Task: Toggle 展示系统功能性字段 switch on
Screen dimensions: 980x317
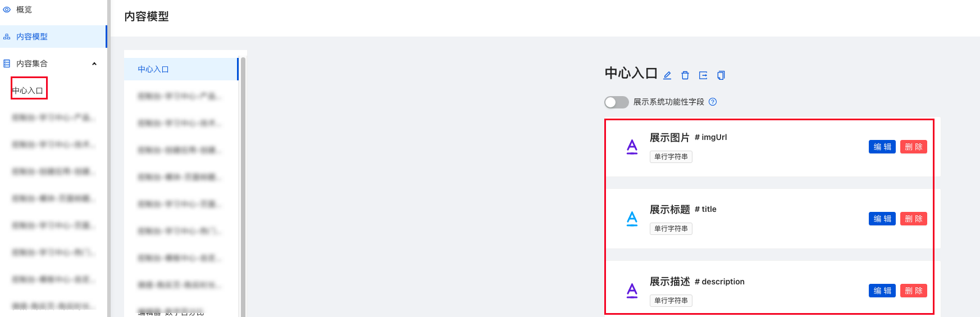Action: 616,102
